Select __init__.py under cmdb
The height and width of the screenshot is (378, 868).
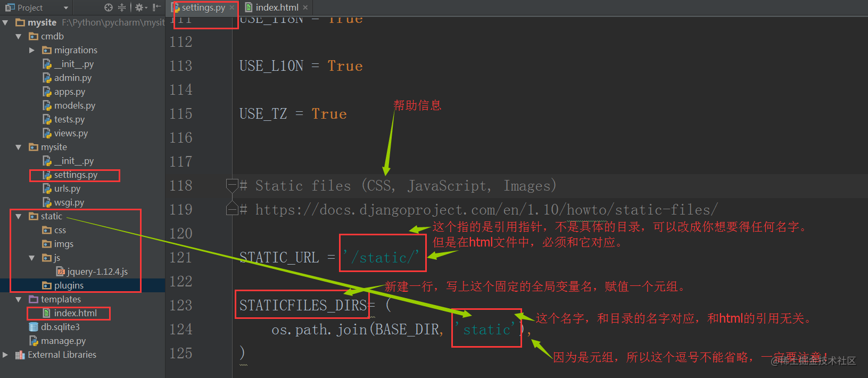click(74, 64)
